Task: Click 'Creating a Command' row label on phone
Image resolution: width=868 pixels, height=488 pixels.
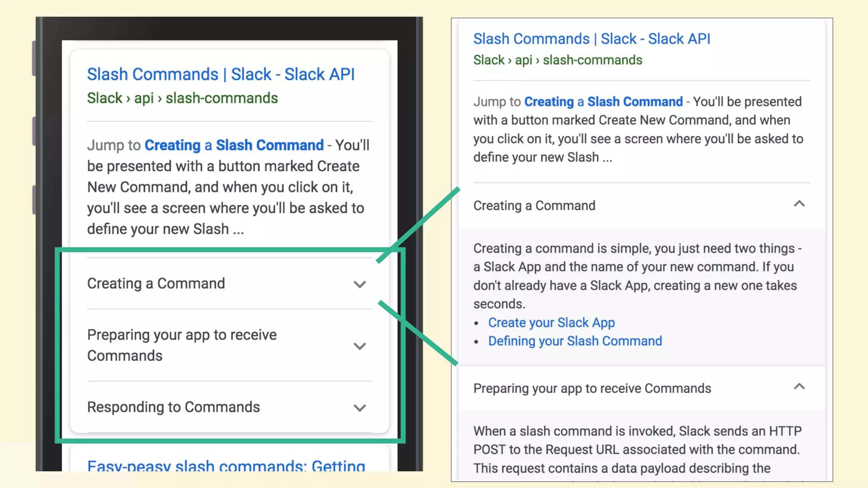Action: 156,283
